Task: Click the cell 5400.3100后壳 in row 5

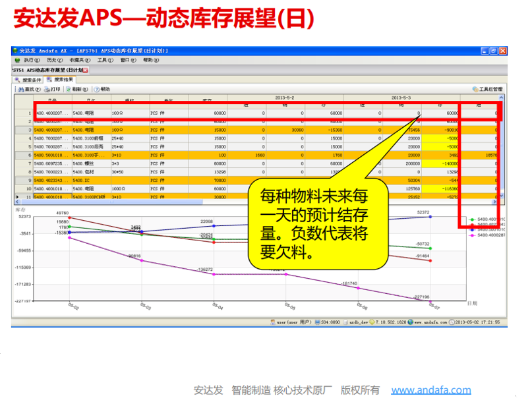Action: point(92,147)
